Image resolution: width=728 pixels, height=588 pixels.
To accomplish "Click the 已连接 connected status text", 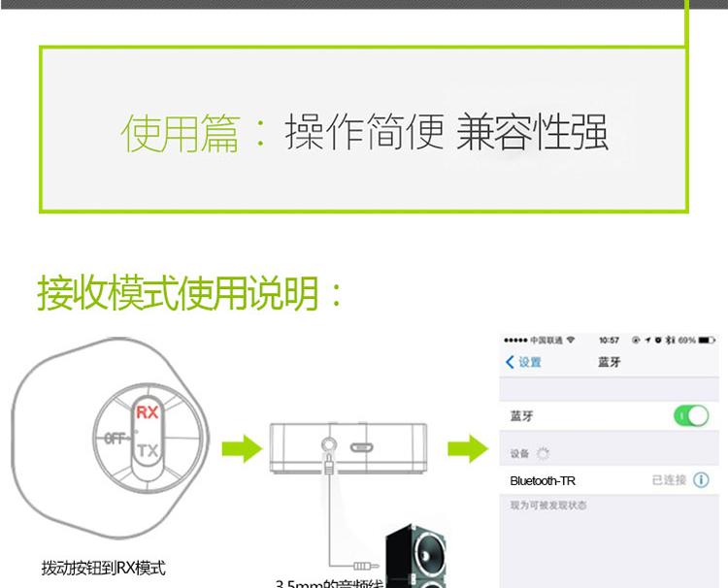I will click(x=669, y=480).
